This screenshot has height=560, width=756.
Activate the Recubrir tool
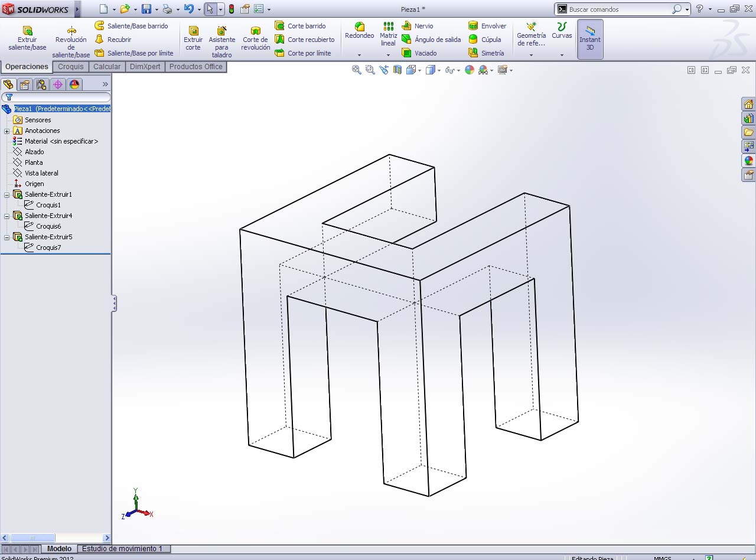pyautogui.click(x=113, y=40)
